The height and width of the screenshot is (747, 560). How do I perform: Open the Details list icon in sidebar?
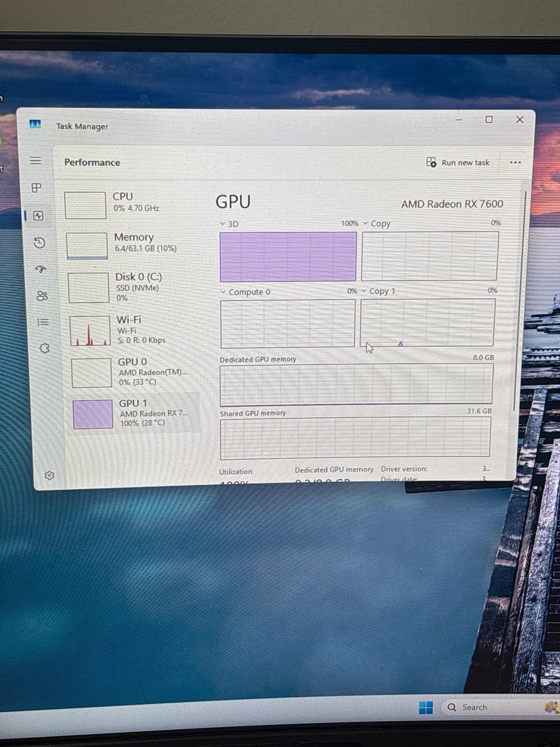tap(43, 322)
